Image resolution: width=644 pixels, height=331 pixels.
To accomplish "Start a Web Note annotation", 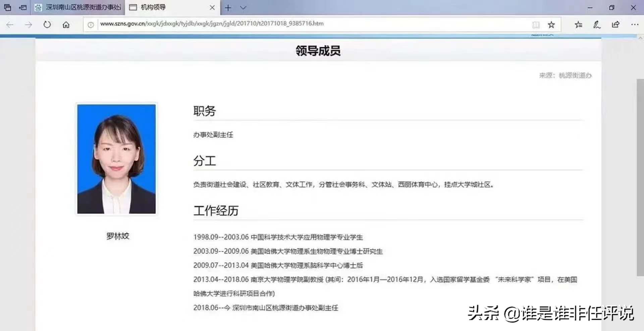I will pyautogui.click(x=597, y=24).
